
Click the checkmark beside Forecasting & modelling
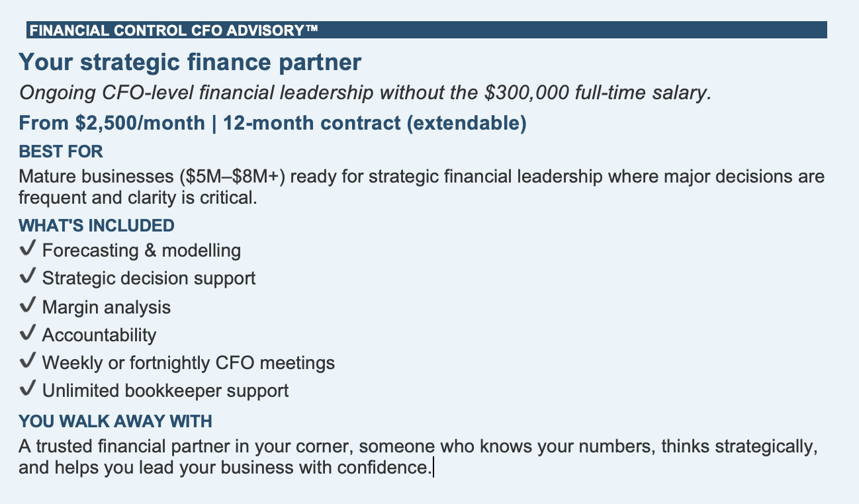(27, 249)
